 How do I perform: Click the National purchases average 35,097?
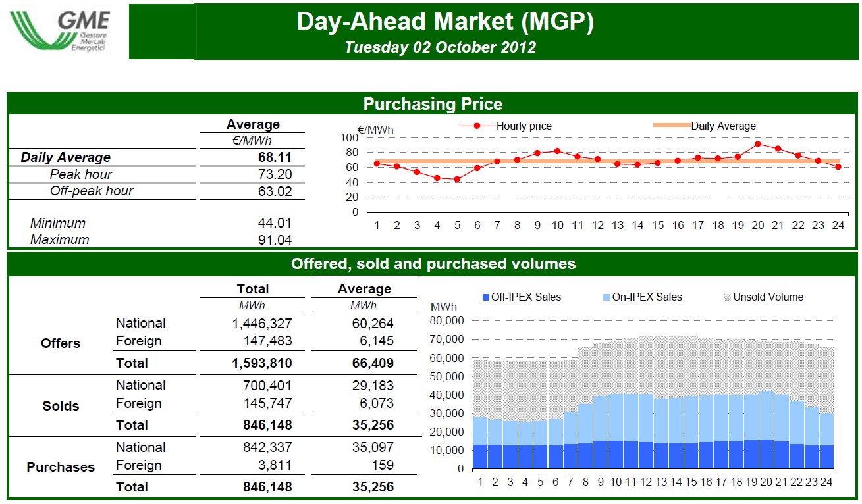click(373, 447)
